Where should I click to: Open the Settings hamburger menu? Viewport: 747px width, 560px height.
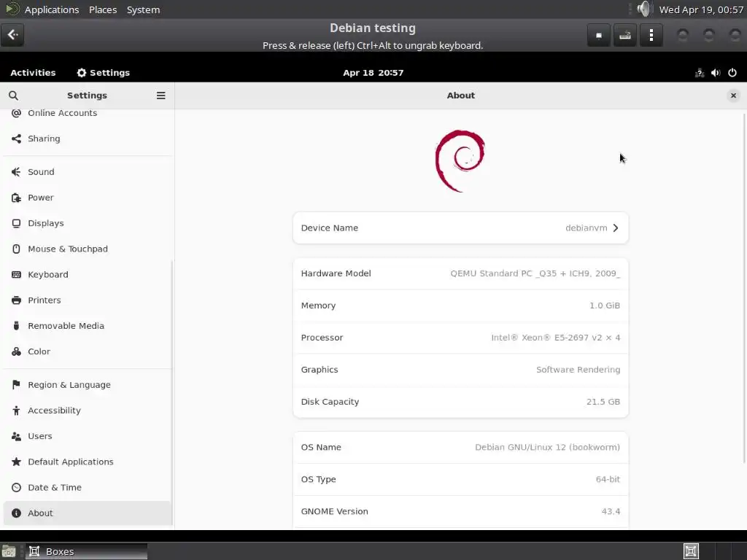(x=161, y=96)
